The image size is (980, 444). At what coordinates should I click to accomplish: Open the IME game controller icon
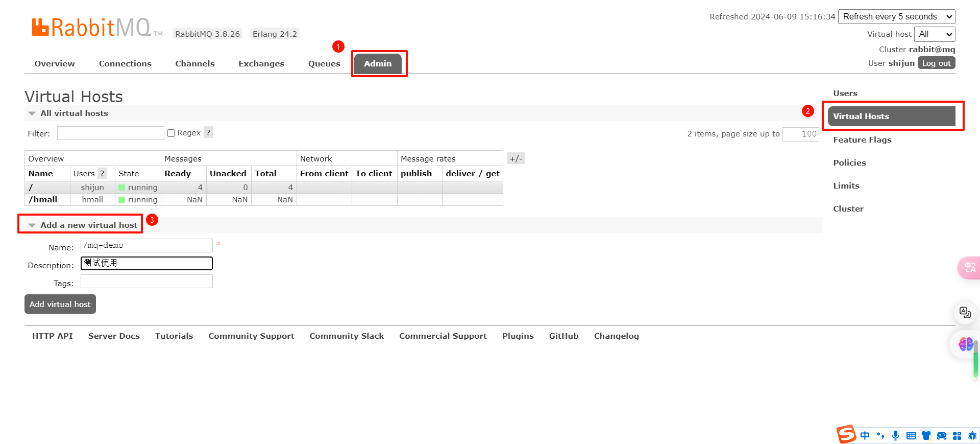coord(942,435)
